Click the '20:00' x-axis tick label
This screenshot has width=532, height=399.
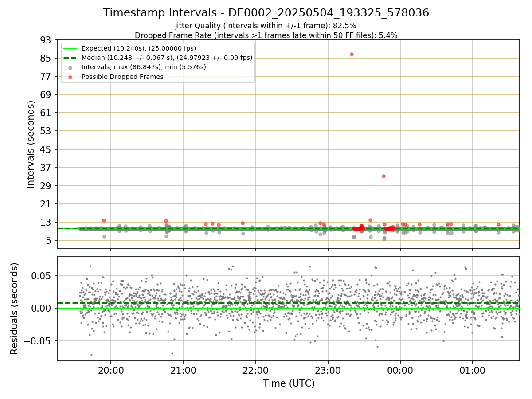click(111, 370)
